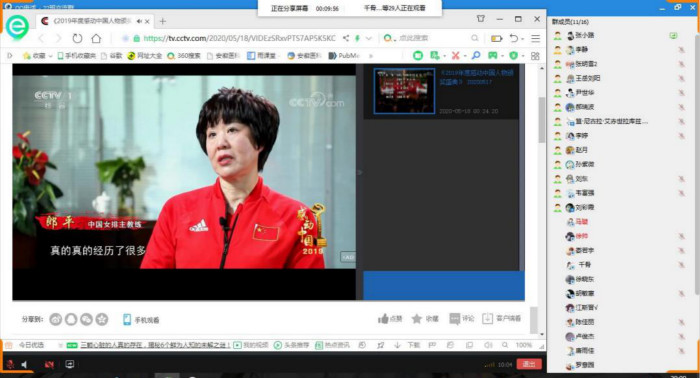
Task: Open the comment icon below the video
Action: (454, 319)
